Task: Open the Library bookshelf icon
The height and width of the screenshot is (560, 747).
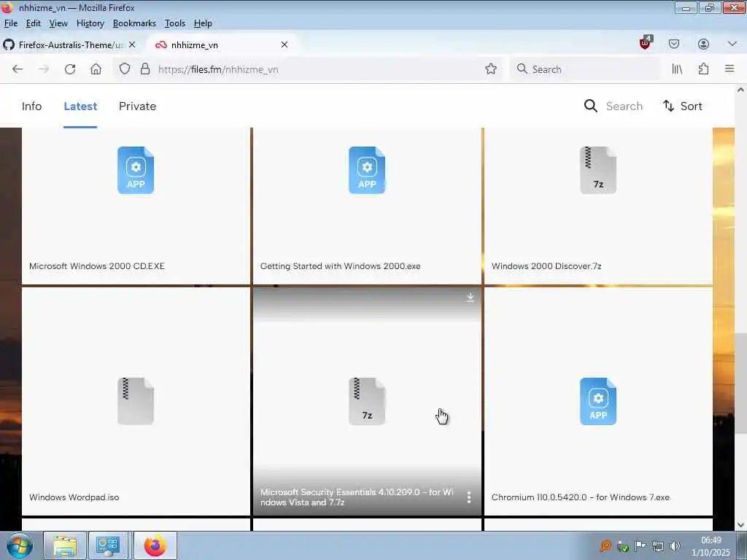Action: [677, 69]
